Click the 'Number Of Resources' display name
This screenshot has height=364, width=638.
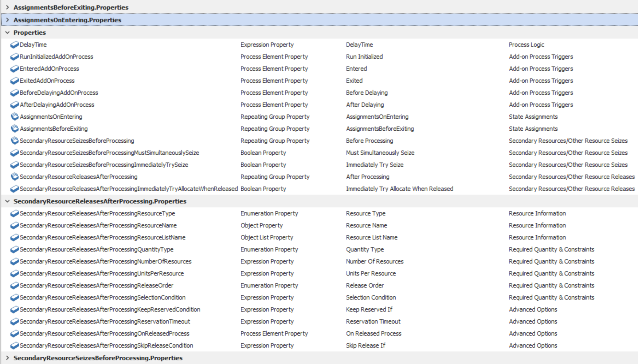[375, 262]
